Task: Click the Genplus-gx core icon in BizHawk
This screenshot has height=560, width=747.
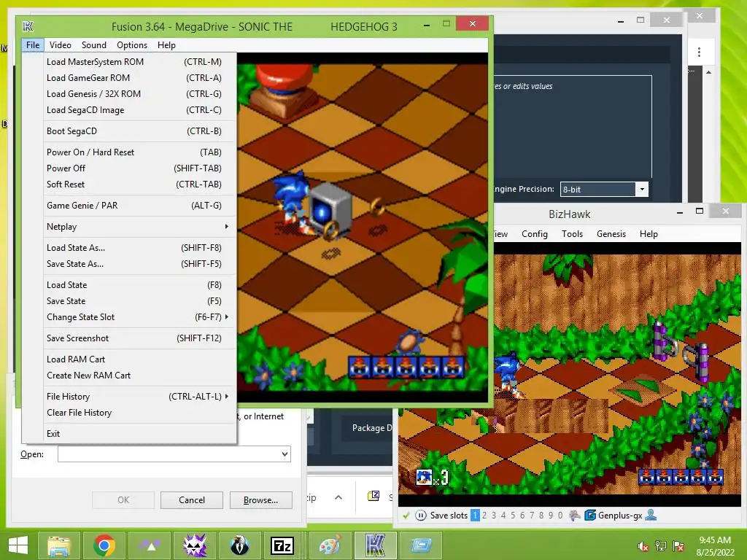Action: [589, 516]
